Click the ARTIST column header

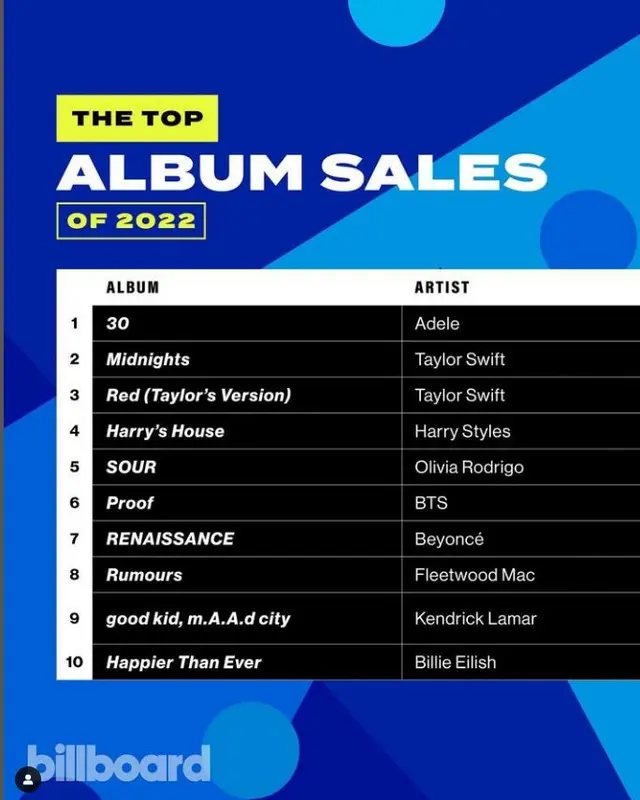pyautogui.click(x=442, y=288)
